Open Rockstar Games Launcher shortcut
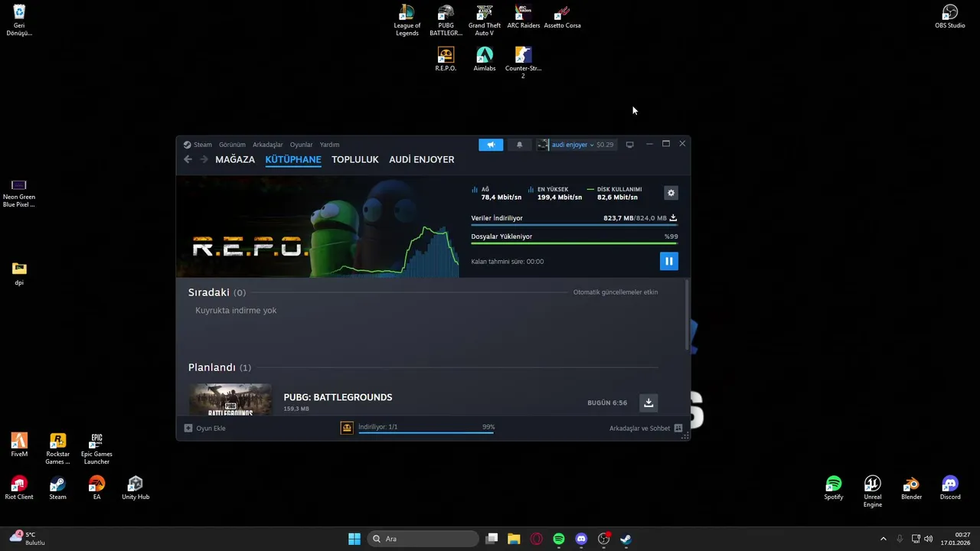The height and width of the screenshot is (551, 980). tap(57, 449)
